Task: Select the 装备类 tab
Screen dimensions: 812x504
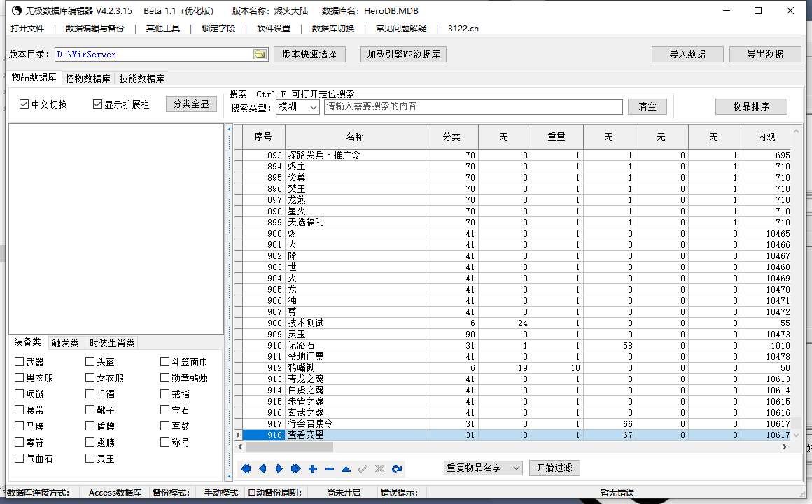Action: click(27, 342)
